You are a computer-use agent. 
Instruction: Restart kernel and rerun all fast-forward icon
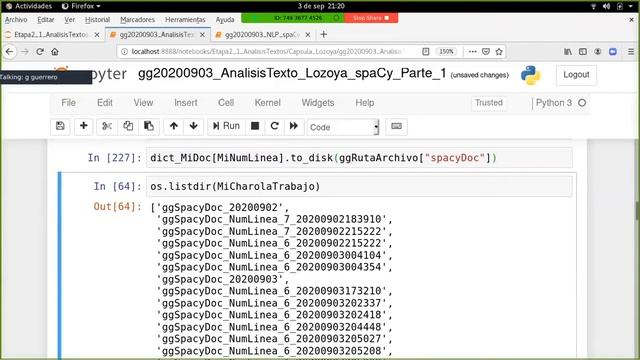click(294, 126)
